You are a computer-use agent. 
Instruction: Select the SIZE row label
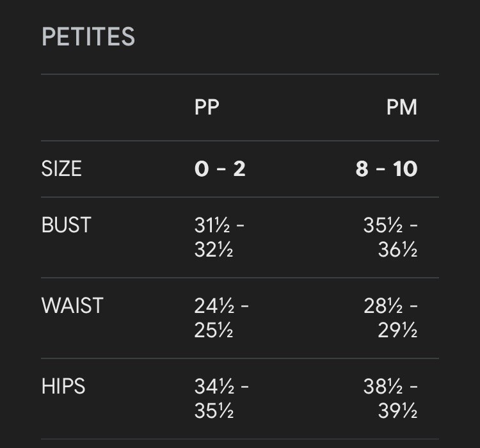(x=61, y=168)
